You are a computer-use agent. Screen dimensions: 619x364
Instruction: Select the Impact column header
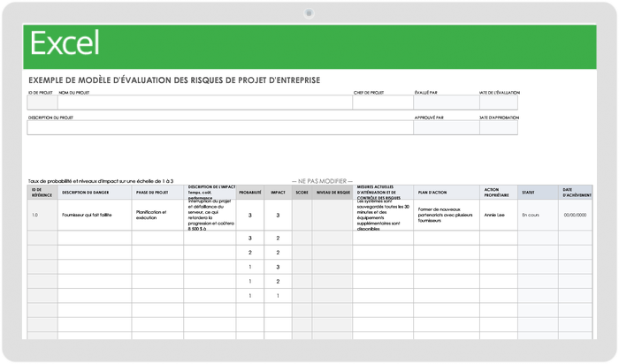[x=278, y=192]
